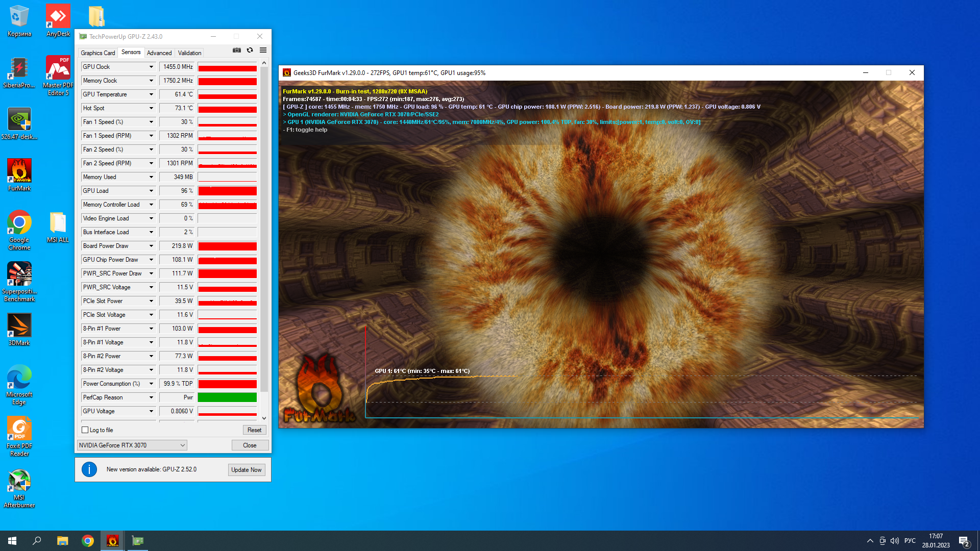This screenshot has width=980, height=551.
Task: Enable the Log to file checkbox
Action: pyautogui.click(x=85, y=430)
